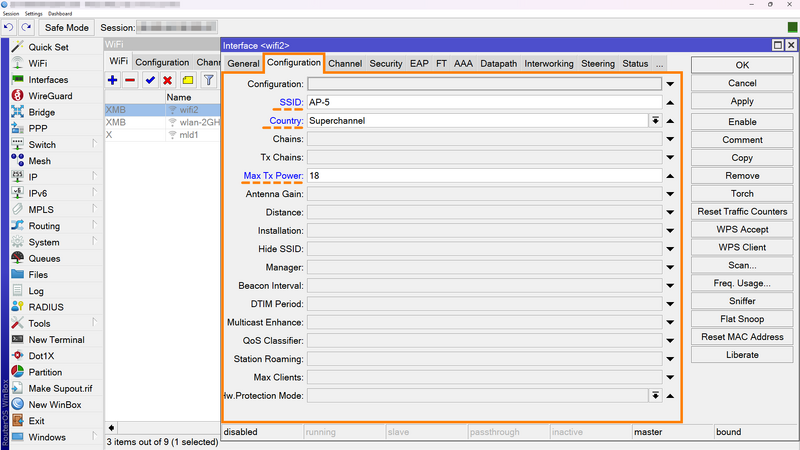The width and height of the screenshot is (800, 450).
Task: Open the Steering tab
Action: (598, 64)
